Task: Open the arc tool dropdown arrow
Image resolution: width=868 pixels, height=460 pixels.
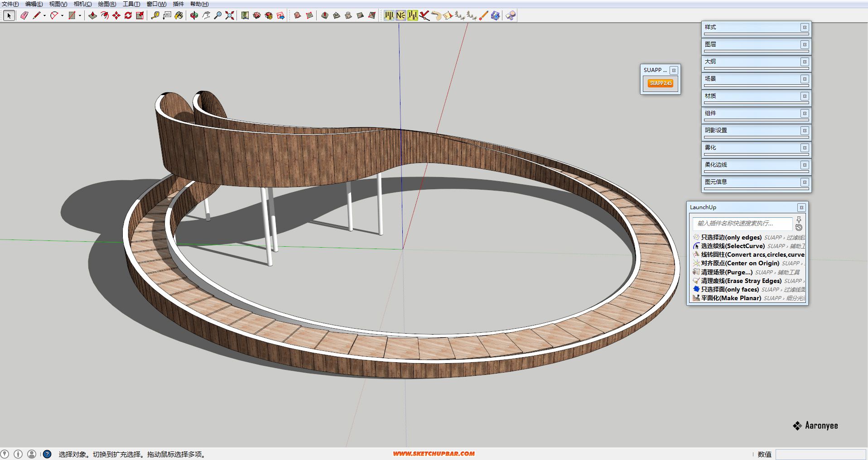Action: coord(62,15)
